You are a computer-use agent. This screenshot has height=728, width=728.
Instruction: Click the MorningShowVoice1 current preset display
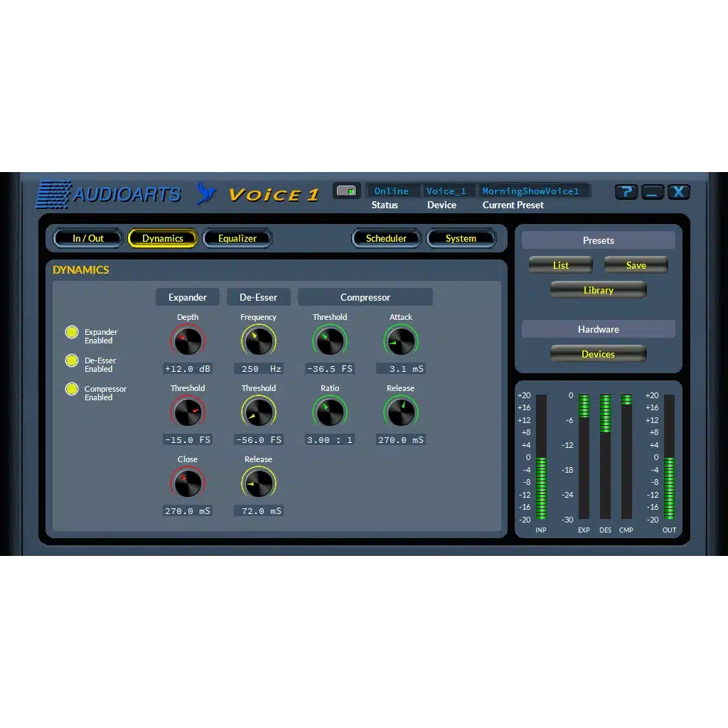click(x=530, y=191)
